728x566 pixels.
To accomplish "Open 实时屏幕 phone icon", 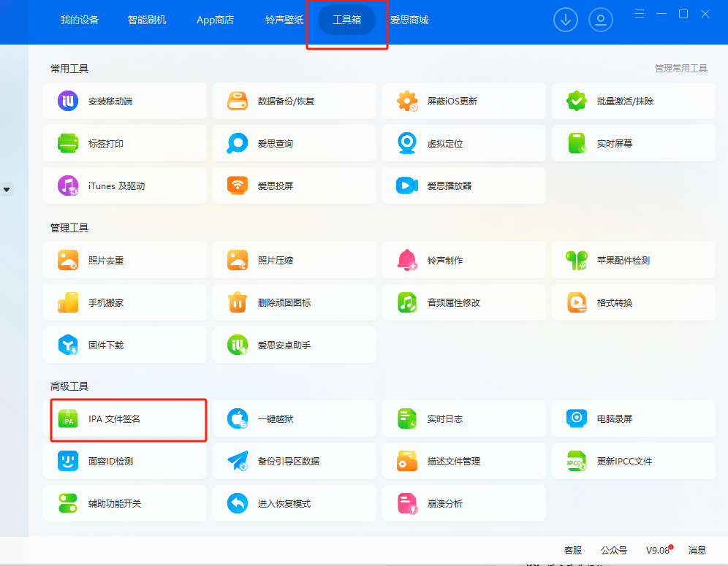I will point(577,143).
